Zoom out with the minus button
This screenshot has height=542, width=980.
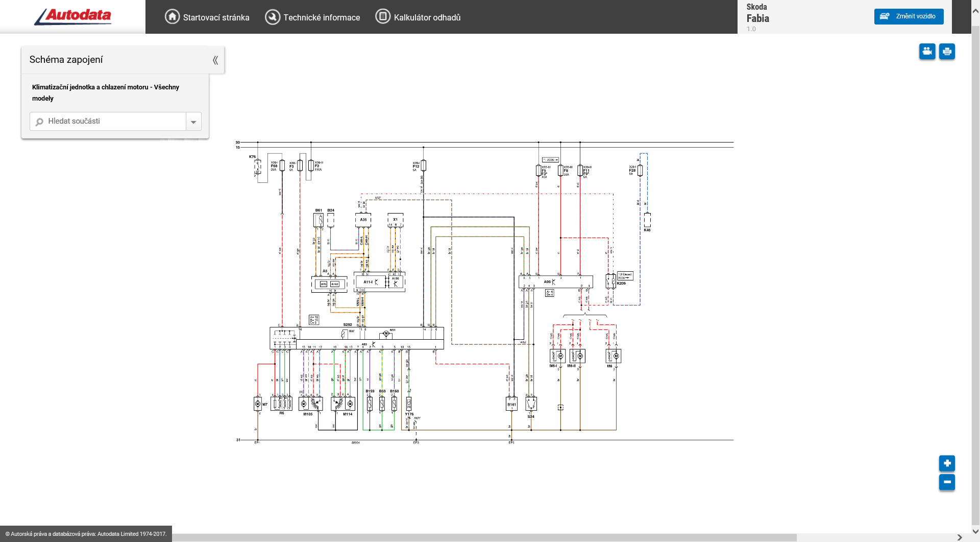pos(947,482)
